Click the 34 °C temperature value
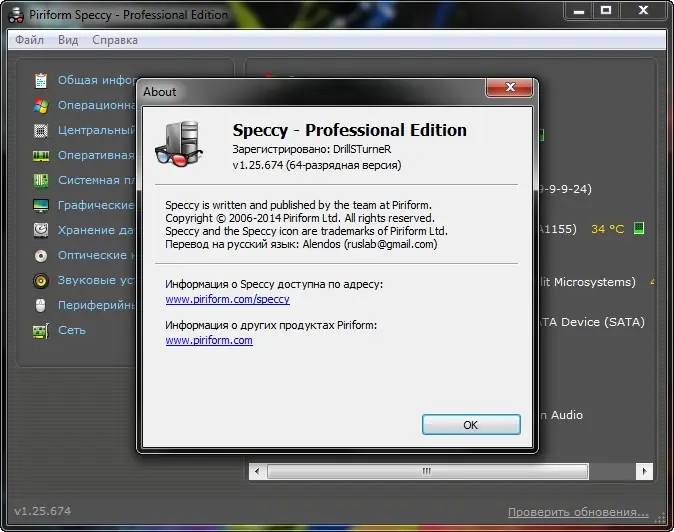Viewport: 674px width, 532px height. (607, 229)
